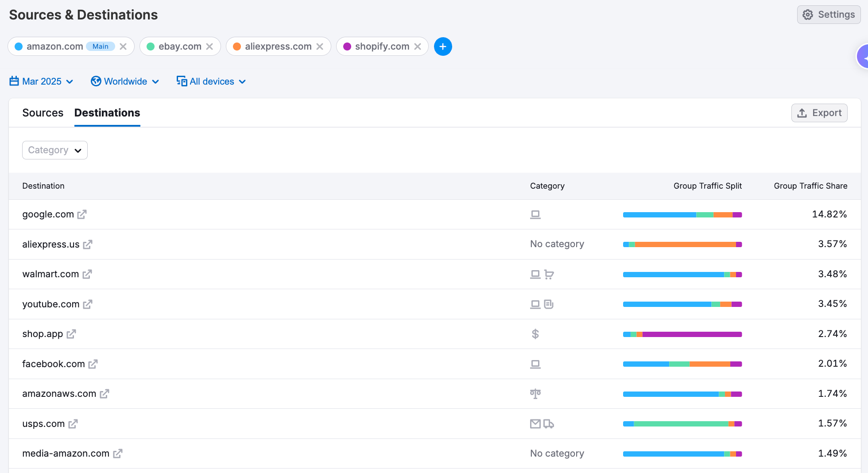The width and height of the screenshot is (868, 473).
Task: Select the Destinations tab
Action: click(x=107, y=113)
